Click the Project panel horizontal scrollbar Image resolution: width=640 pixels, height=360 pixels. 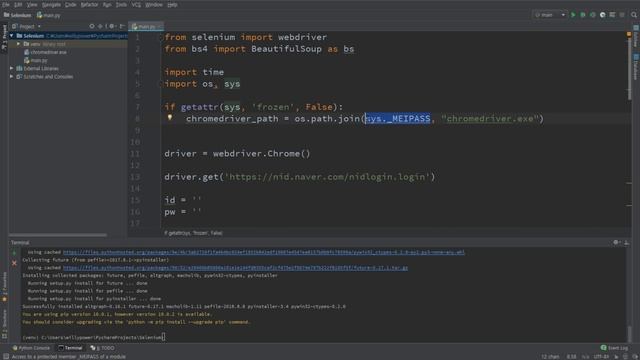click(58, 235)
